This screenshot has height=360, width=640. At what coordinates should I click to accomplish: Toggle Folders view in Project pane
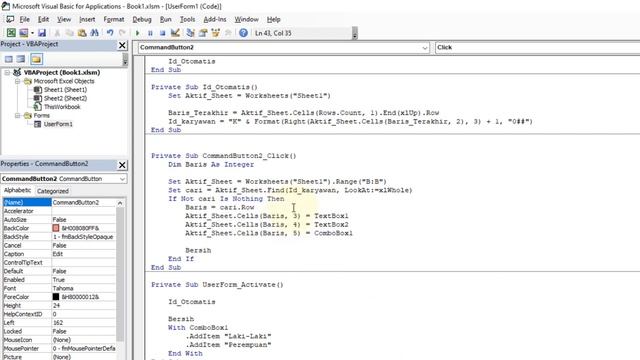point(36,59)
